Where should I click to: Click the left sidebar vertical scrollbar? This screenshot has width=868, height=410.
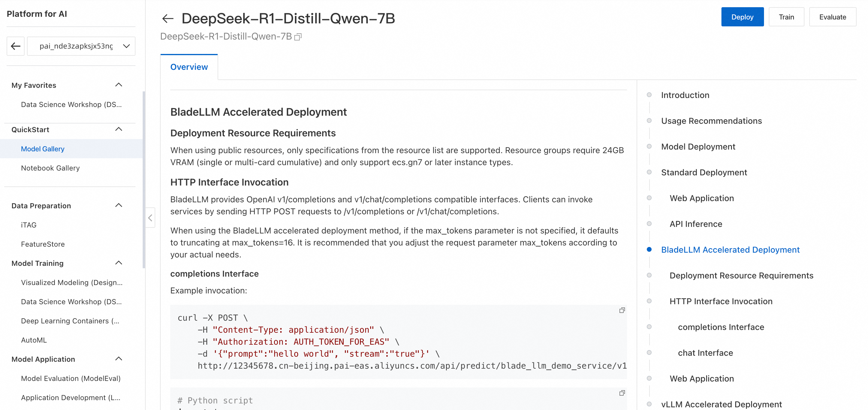(144, 180)
